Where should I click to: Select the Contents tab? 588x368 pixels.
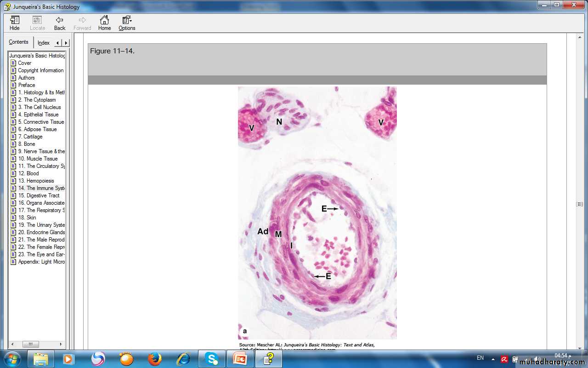19,42
